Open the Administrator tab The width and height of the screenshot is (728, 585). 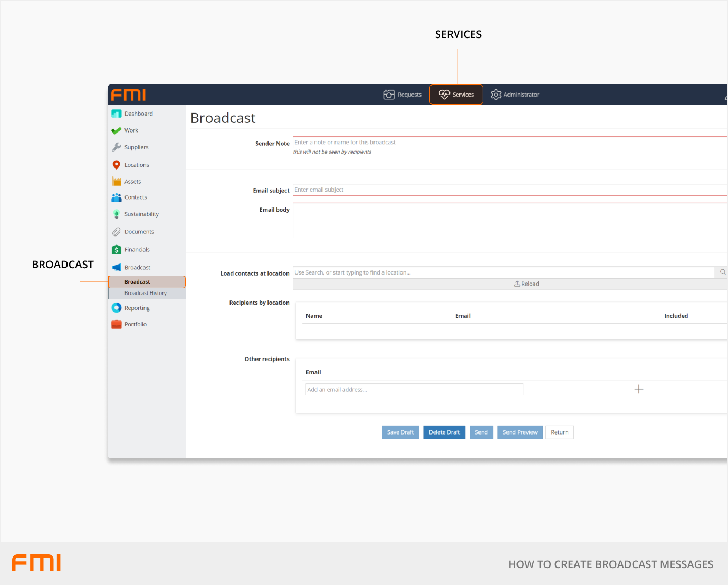click(515, 95)
